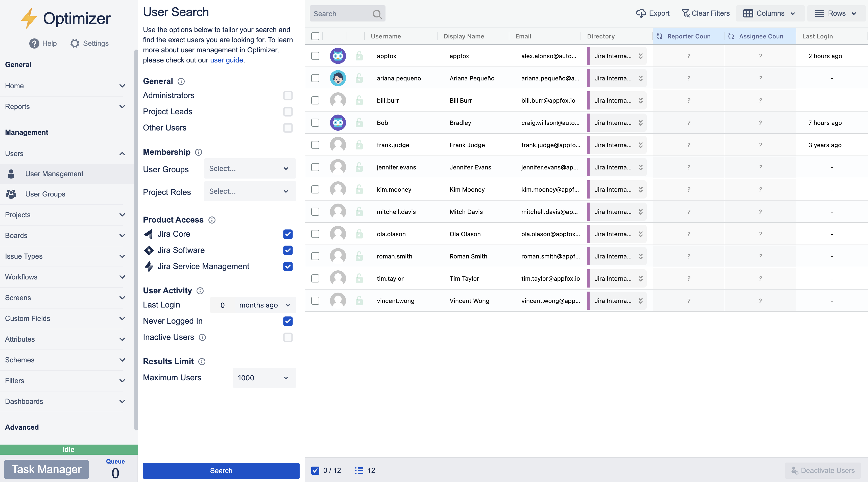Enable the Administrators checkbox
Viewport: 868px width, 482px height.
pos(288,95)
